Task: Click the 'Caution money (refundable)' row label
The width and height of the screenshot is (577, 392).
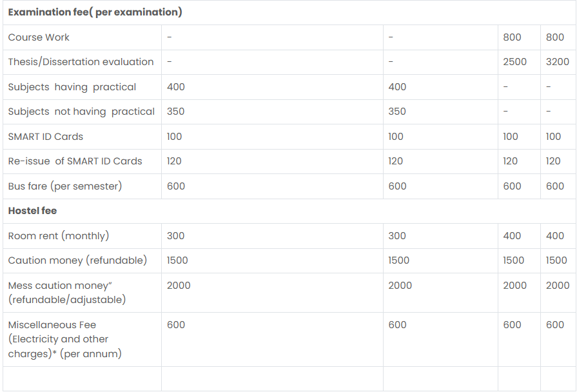Action: tap(77, 260)
